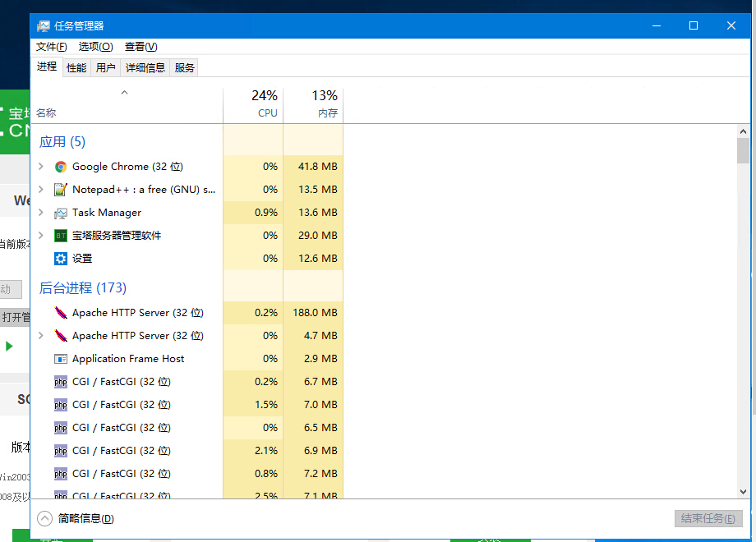Image resolution: width=756 pixels, height=542 pixels.
Task: Click the 29.0 MB memory value
Action: point(318,236)
